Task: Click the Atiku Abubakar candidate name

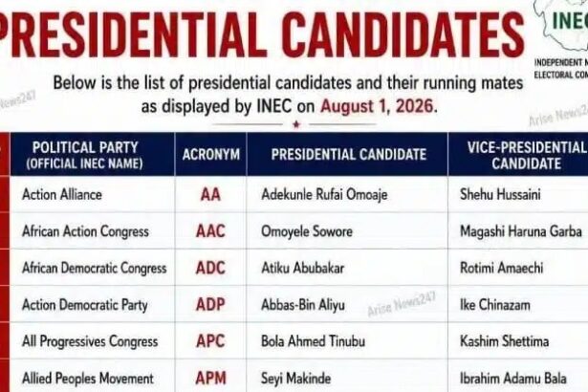Action: point(302,268)
